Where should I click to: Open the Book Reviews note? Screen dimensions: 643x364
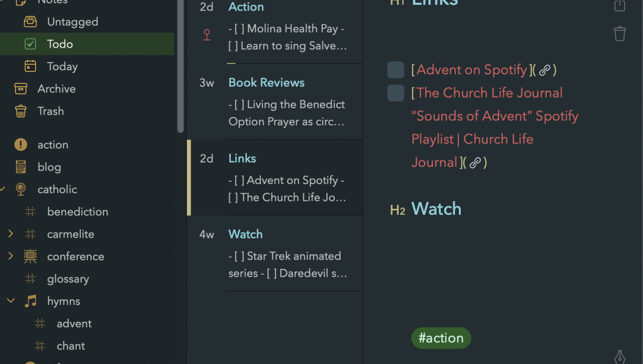275,102
